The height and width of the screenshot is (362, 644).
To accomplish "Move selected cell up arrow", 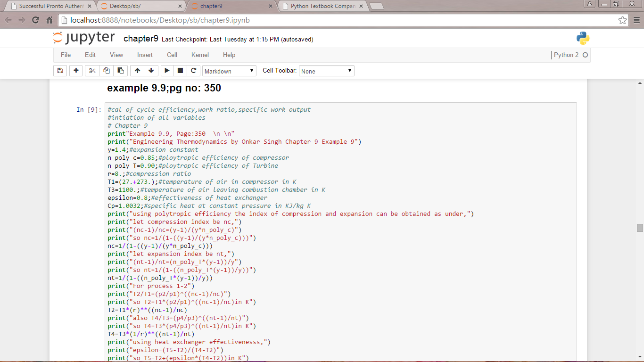I will 137,71.
